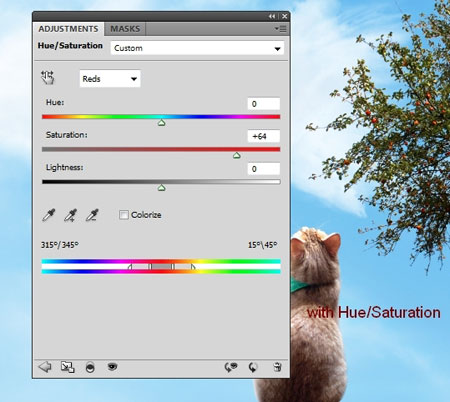450x402 pixels.
Task: Click the right outer falloff marker on color bar
Action: pos(193,267)
